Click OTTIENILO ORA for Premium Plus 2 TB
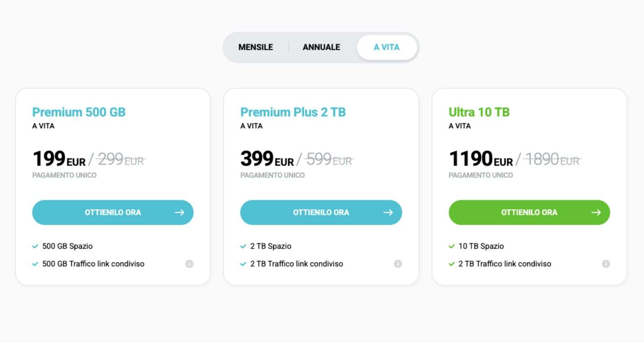 321,212
